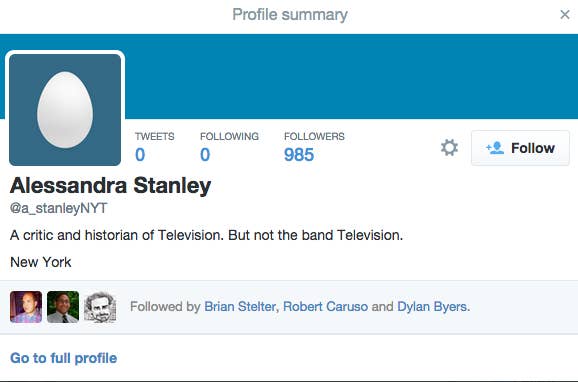The height and width of the screenshot is (382, 578).
Task: Click the @a_stanleyNYT handle
Action: point(59,208)
